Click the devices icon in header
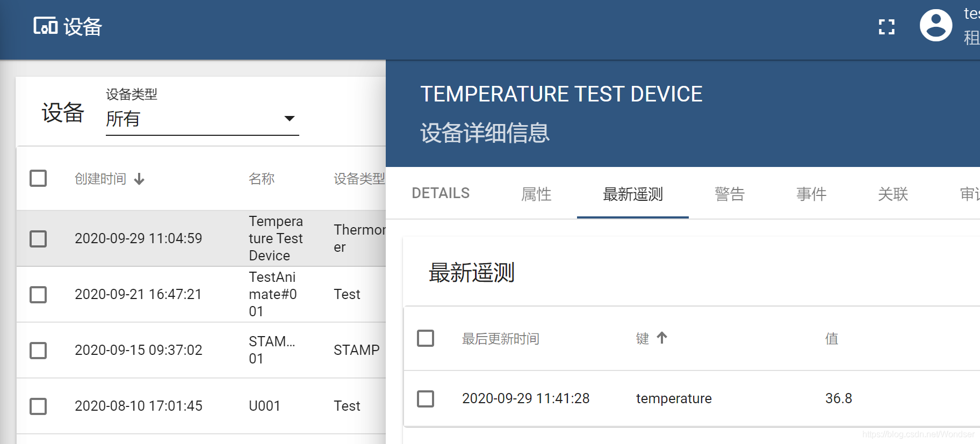Screen dimensions: 980x444 pos(46,26)
